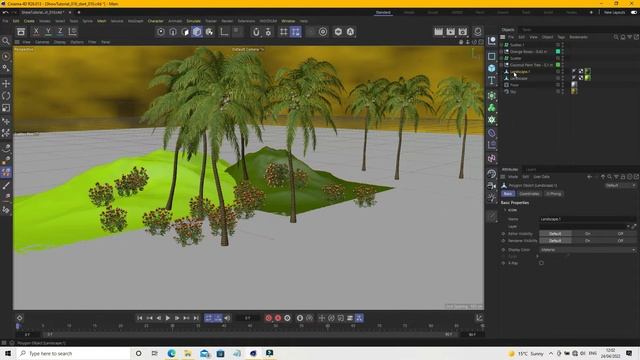Collapse the Icon section disclosure triangle
This screenshot has width=640, height=360.
[x=505, y=210]
